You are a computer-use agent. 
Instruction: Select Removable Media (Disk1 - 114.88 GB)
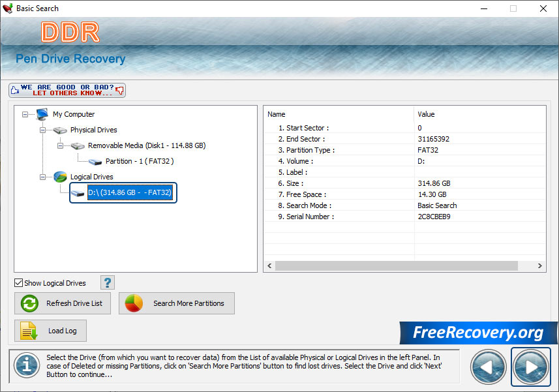point(147,145)
